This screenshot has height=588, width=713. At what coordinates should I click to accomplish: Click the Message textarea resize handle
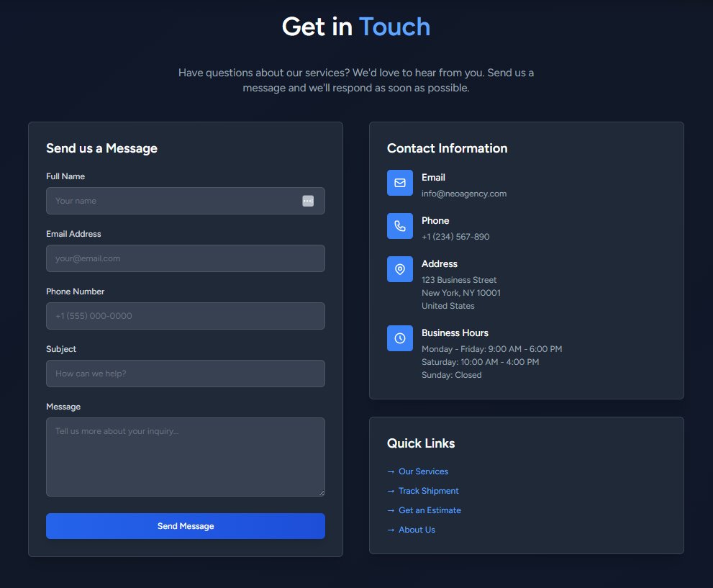tap(322, 493)
